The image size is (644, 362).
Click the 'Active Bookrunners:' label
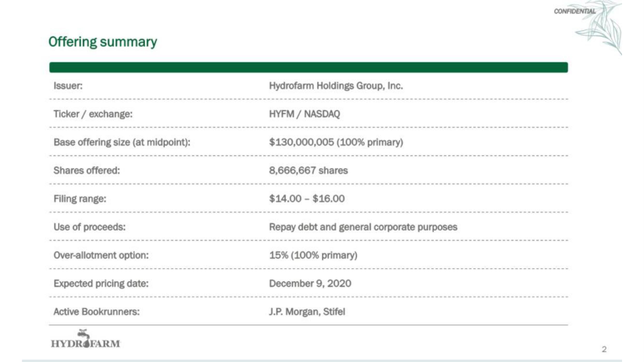pyautogui.click(x=97, y=312)
